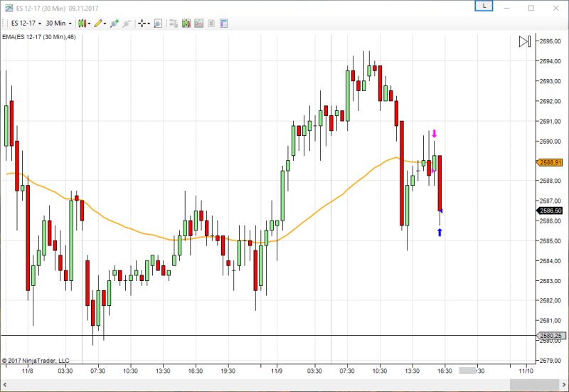The width and height of the screenshot is (569, 392).
Task: Click the toolbar grip handle
Action: (3, 23)
